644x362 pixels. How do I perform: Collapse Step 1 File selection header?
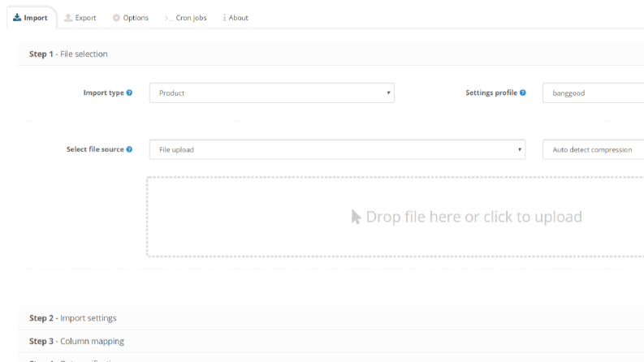(331, 54)
